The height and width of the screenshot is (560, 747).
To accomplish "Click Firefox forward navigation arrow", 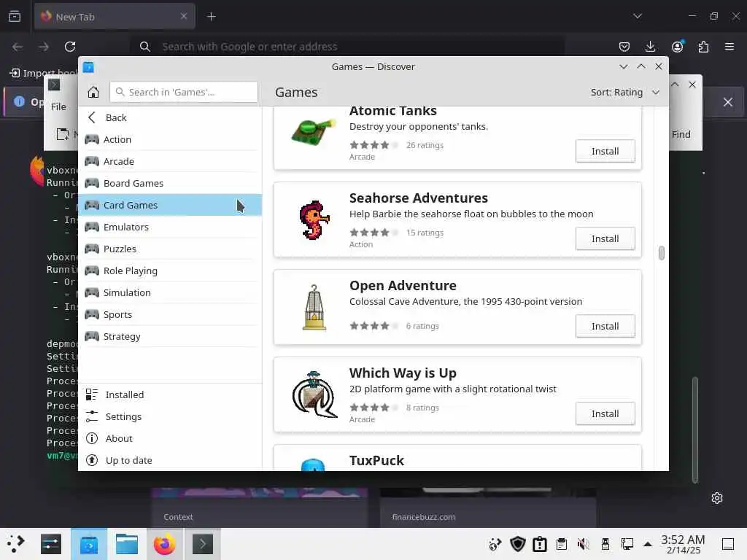I will pos(44,46).
